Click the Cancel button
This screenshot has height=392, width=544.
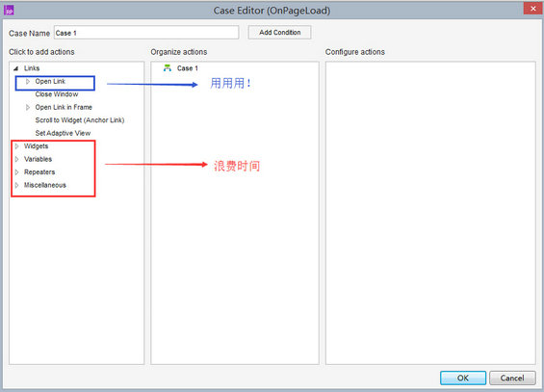pos(512,378)
